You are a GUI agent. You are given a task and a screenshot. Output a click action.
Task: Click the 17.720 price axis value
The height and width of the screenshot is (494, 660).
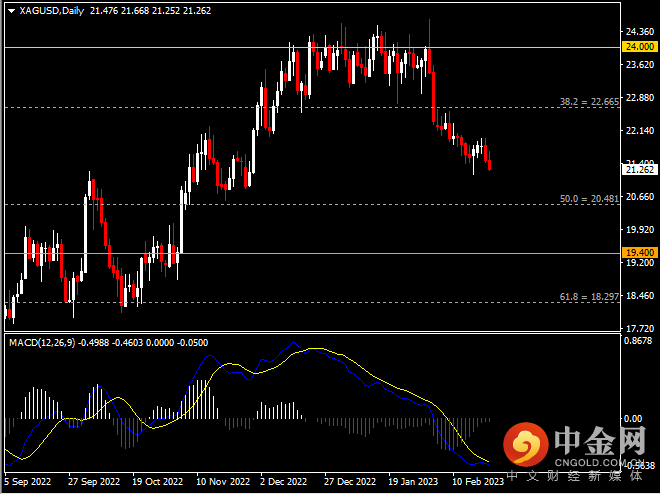(x=637, y=328)
